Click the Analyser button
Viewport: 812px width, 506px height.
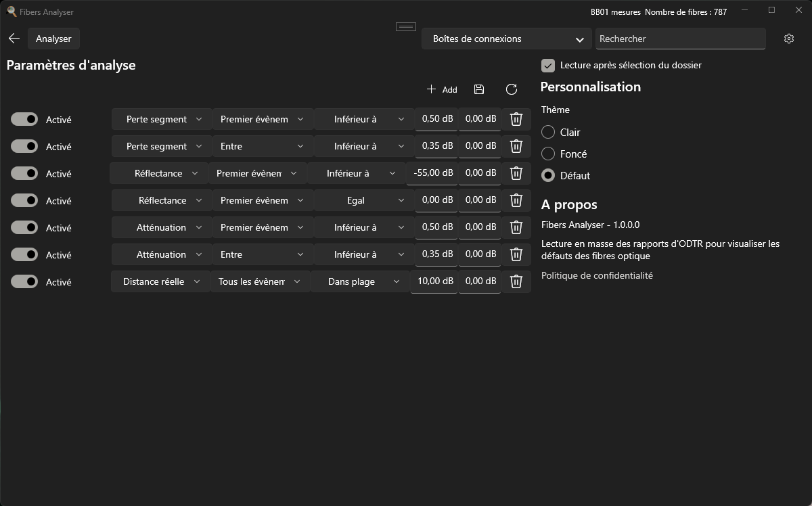[x=53, y=39]
